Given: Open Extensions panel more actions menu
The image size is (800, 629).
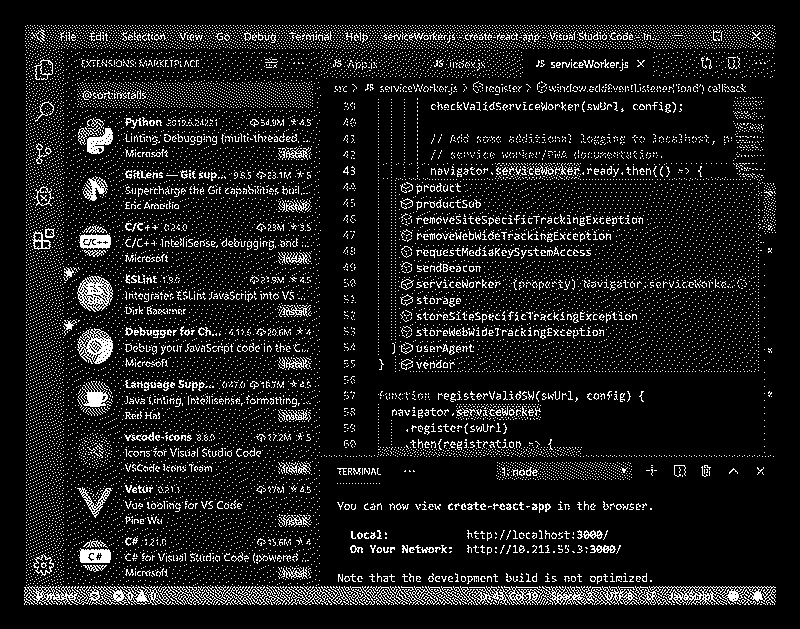Looking at the screenshot, I should click(x=300, y=63).
